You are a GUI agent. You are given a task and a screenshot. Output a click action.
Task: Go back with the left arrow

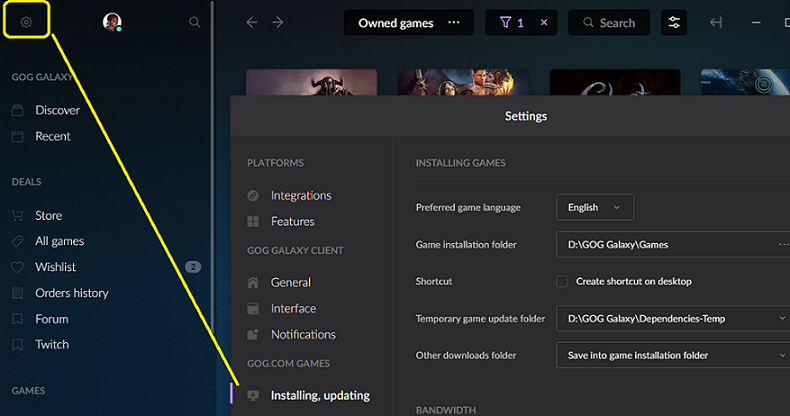(x=252, y=22)
